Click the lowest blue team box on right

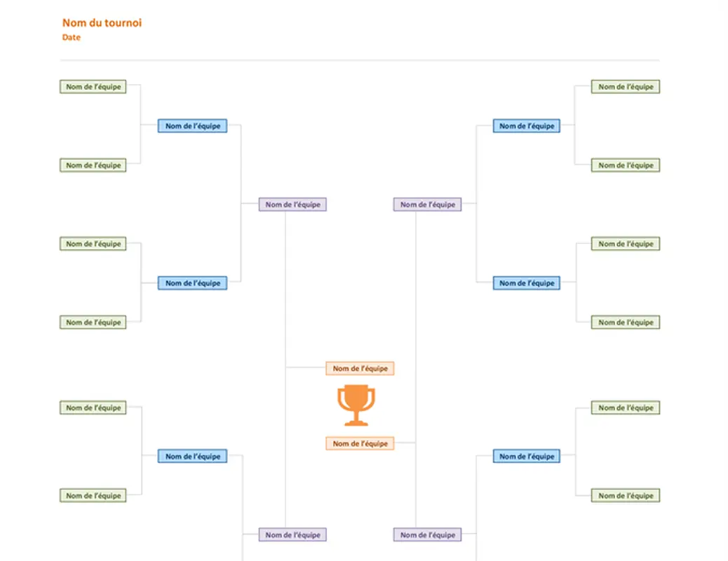pyautogui.click(x=526, y=457)
